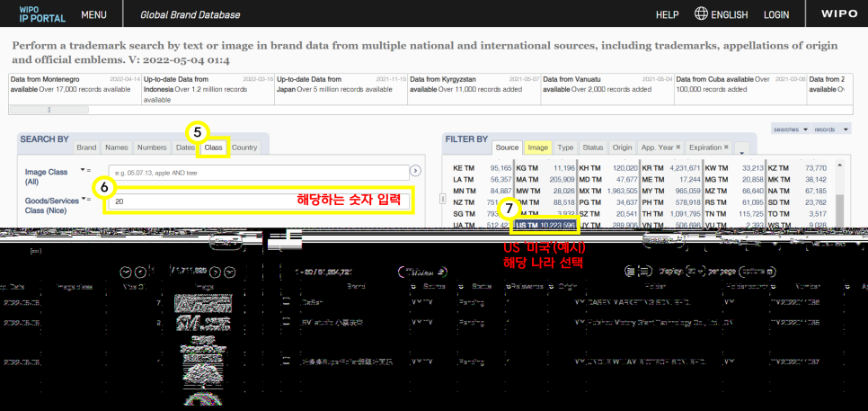The height and width of the screenshot is (411, 868).
Task: Open the Expiration filter tab
Action: coord(705,147)
